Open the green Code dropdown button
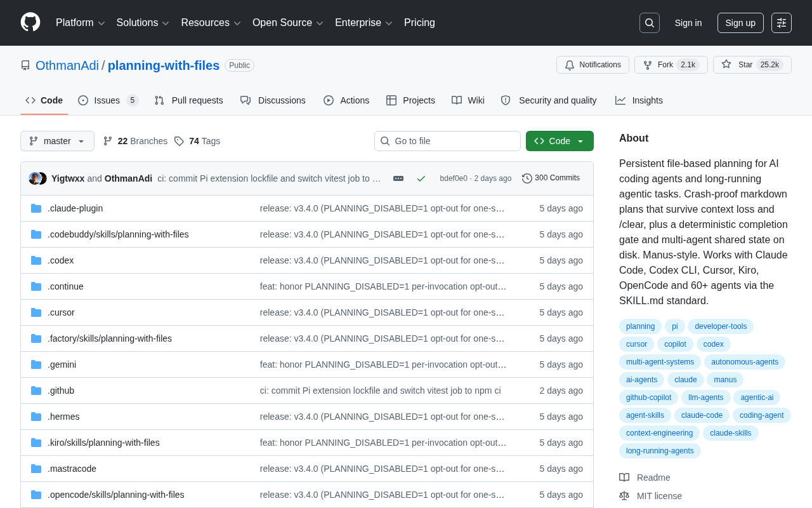This screenshot has height=508, width=812. tap(560, 141)
